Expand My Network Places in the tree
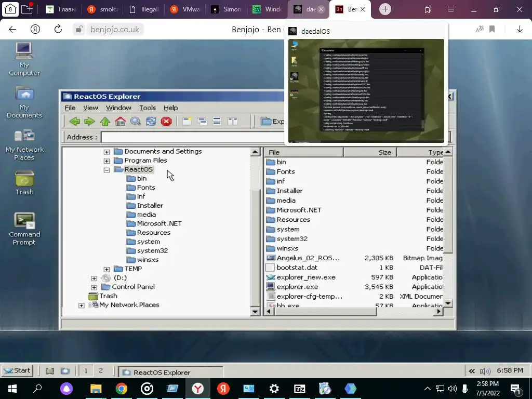The height and width of the screenshot is (399, 532). click(82, 305)
